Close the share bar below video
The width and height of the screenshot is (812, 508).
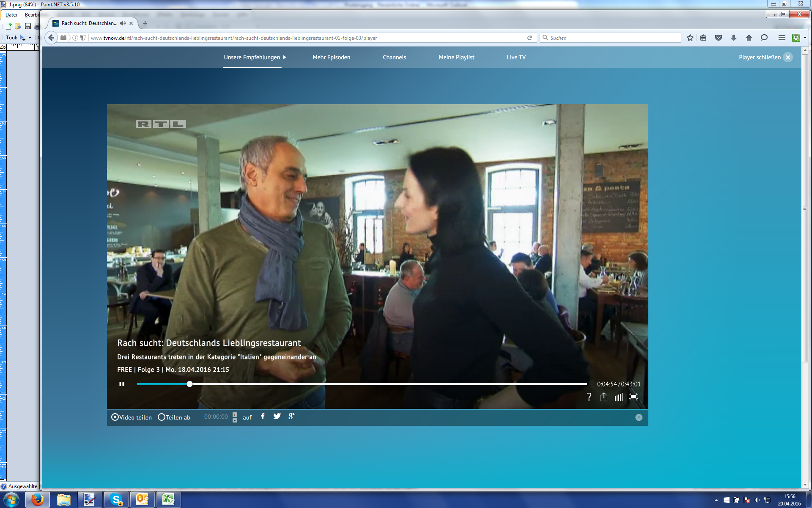[639, 417]
